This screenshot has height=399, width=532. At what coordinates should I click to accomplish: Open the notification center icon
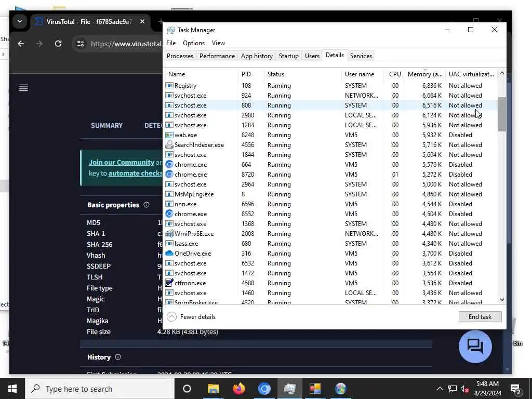tap(515, 389)
